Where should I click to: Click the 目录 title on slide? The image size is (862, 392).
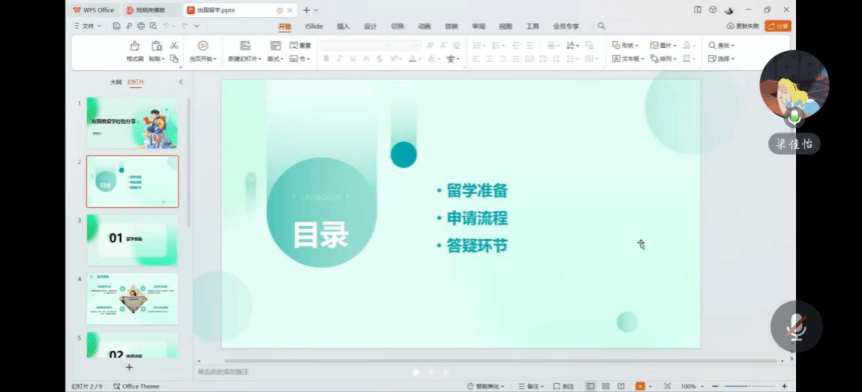pos(321,235)
